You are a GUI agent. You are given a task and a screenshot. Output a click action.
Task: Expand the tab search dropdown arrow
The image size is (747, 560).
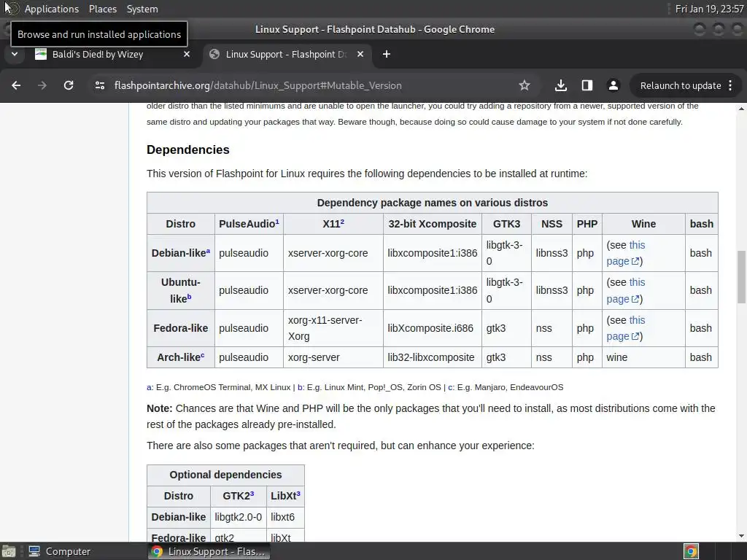[x=15, y=54]
